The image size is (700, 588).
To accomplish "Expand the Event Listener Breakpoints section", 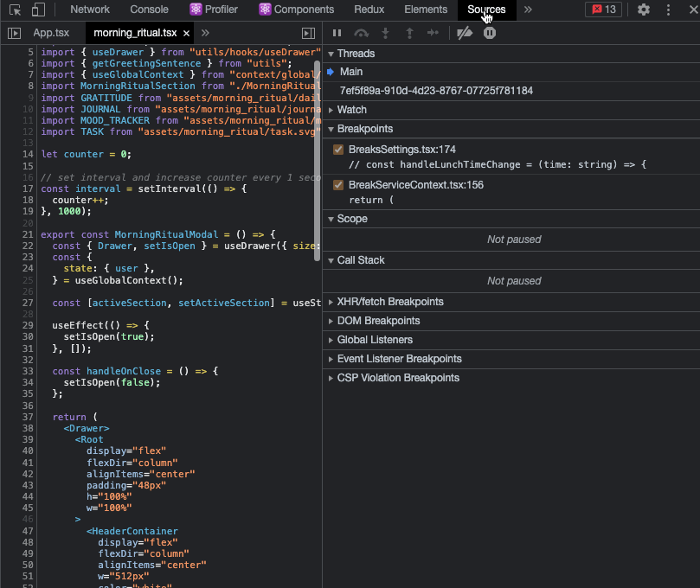I will (331, 358).
